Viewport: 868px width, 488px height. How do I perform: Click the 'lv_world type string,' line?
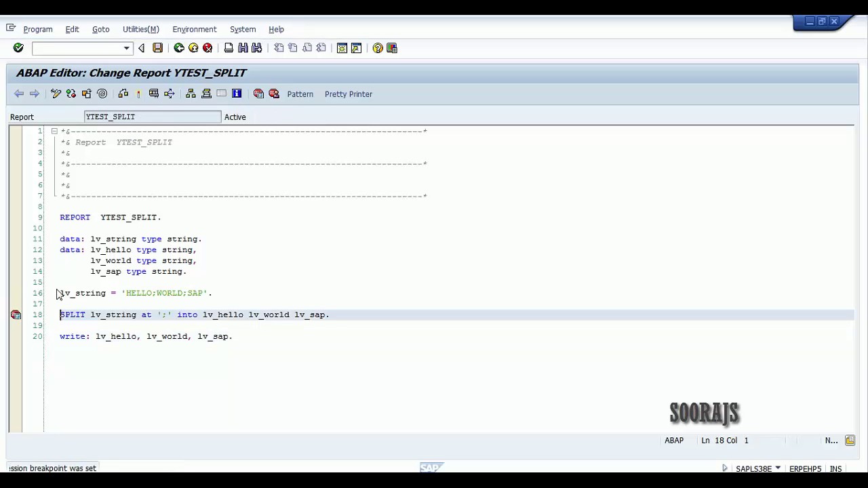click(x=144, y=260)
